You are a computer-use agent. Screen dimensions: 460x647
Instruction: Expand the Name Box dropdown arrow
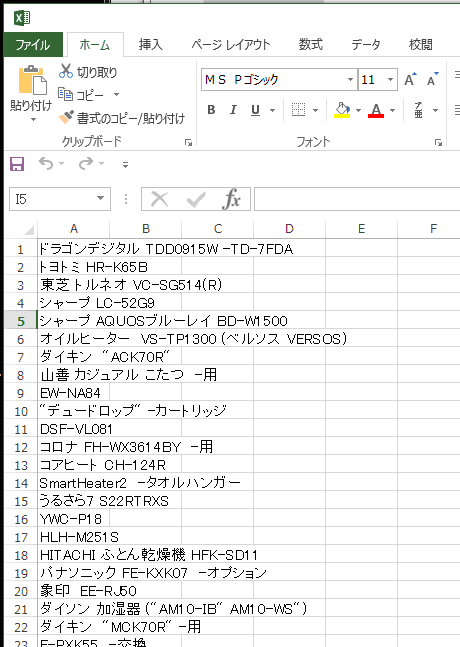[x=100, y=198]
